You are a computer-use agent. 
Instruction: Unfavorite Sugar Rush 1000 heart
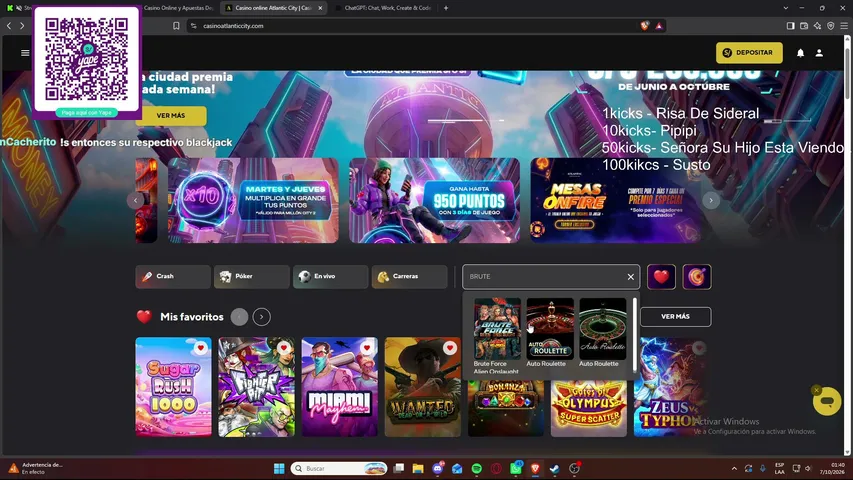pyautogui.click(x=201, y=348)
